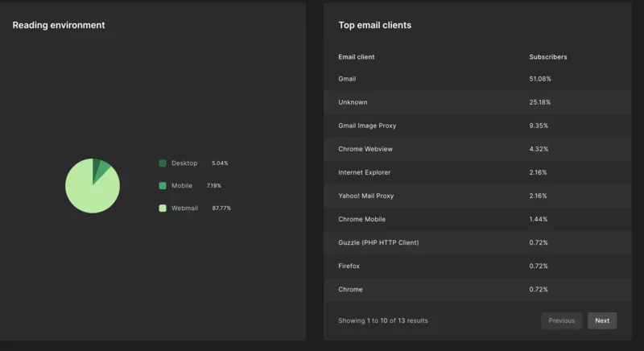The height and width of the screenshot is (351, 644).
Task: Select the Guzzle (PHP HTTP Client) row
Action: (477, 242)
